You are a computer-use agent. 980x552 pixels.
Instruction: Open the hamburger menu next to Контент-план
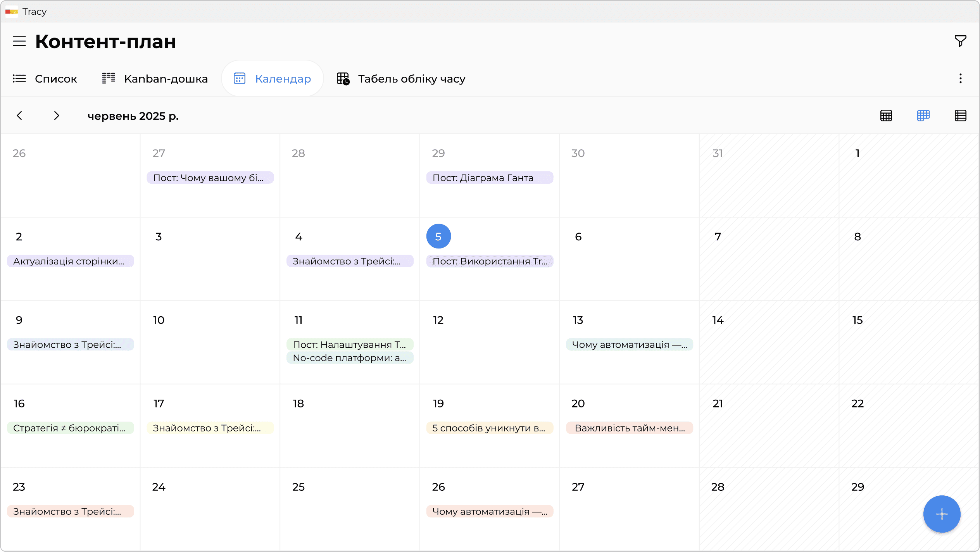[19, 41]
